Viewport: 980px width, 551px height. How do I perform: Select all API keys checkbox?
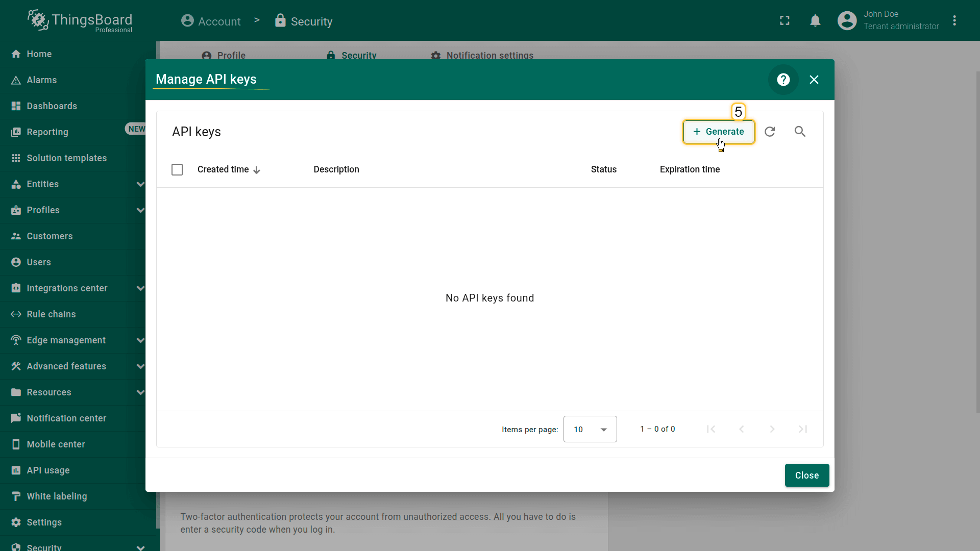pyautogui.click(x=177, y=169)
